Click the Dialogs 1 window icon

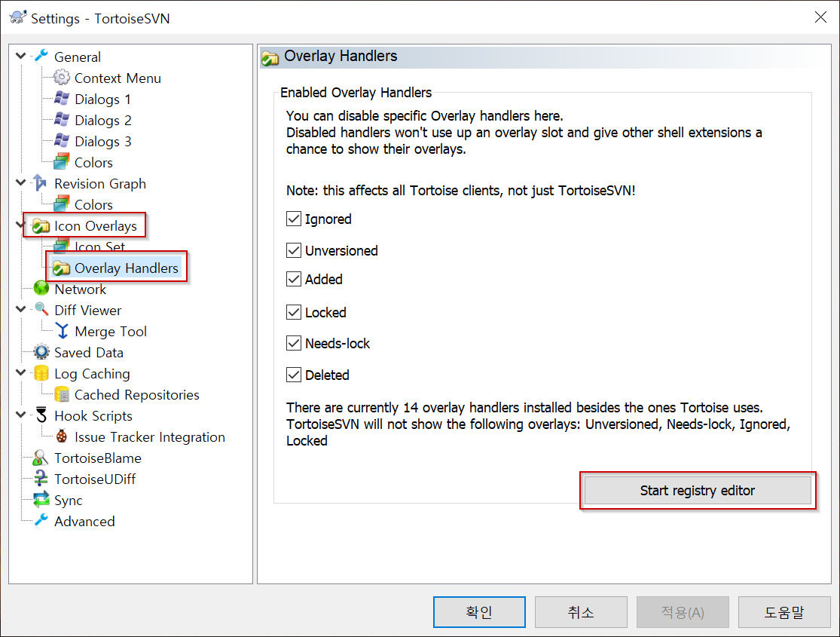[x=62, y=98]
